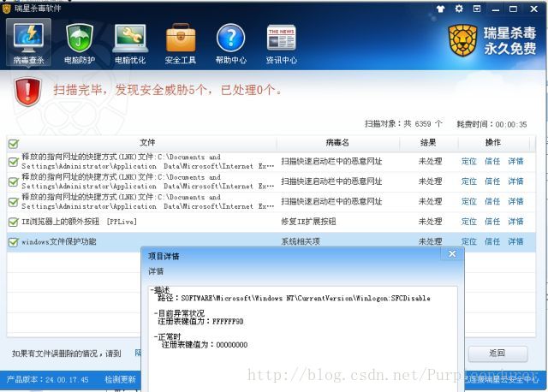Viewport: 548px width, 392px height.
Task: Click 详情 for the third LNK threat row
Action: tap(515, 201)
